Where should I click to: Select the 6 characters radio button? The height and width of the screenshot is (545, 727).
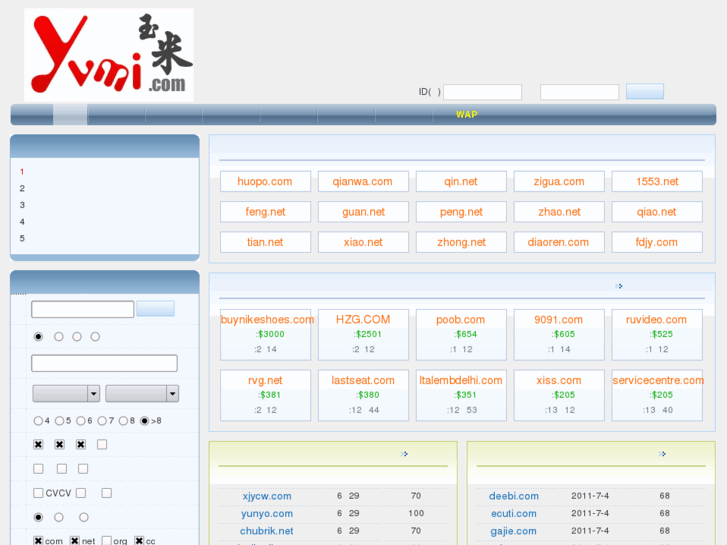(81, 421)
